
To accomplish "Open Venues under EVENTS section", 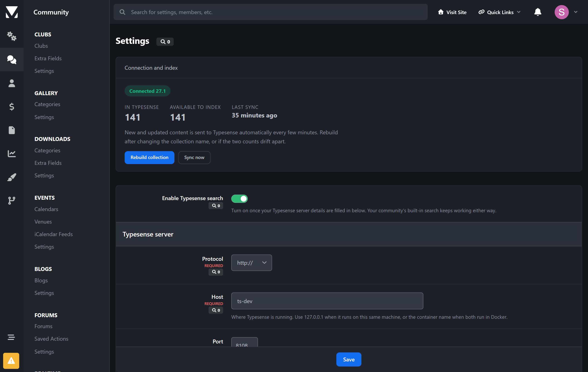I will (x=43, y=221).
